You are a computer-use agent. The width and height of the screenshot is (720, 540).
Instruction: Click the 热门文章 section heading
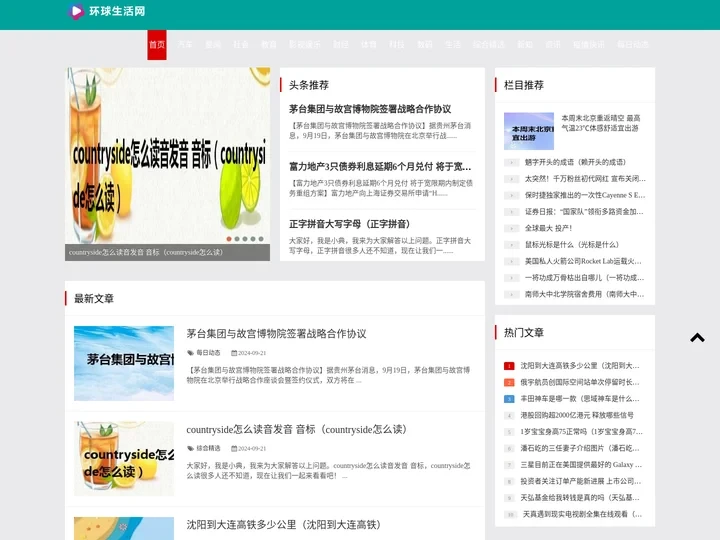click(523, 332)
